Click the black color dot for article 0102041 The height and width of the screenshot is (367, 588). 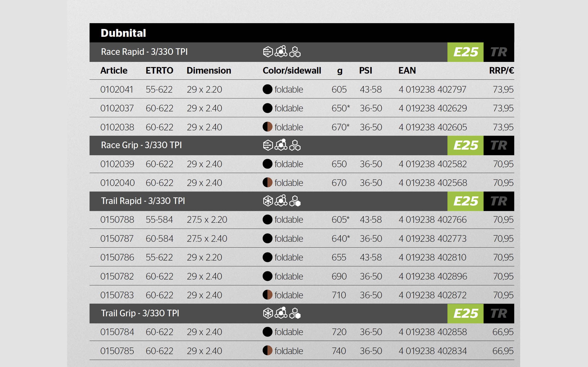pos(267,89)
